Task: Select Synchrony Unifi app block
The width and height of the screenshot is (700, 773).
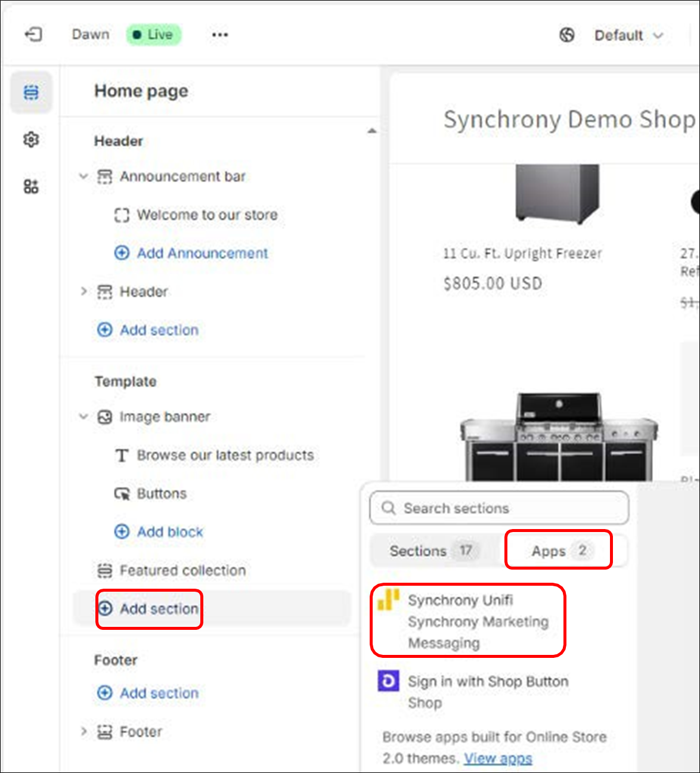Action: 468,622
